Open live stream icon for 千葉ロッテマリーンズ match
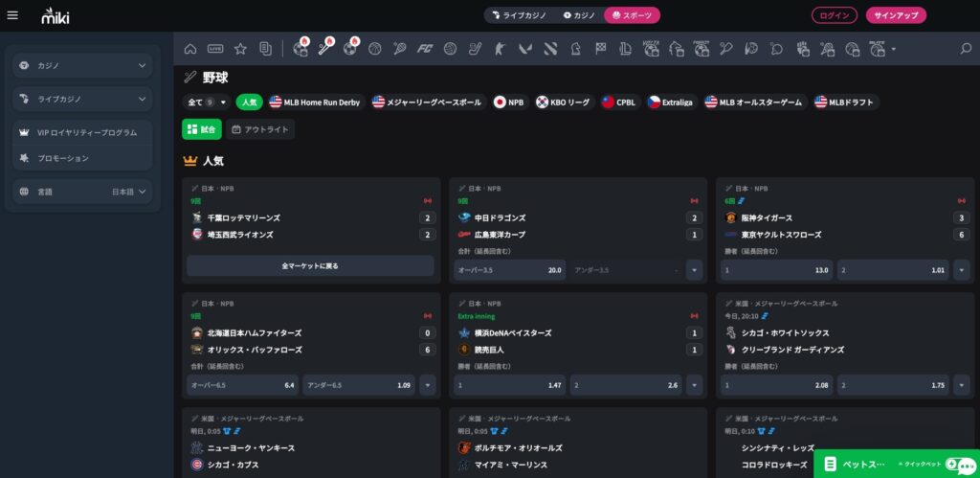The image size is (980, 478). [x=428, y=201]
